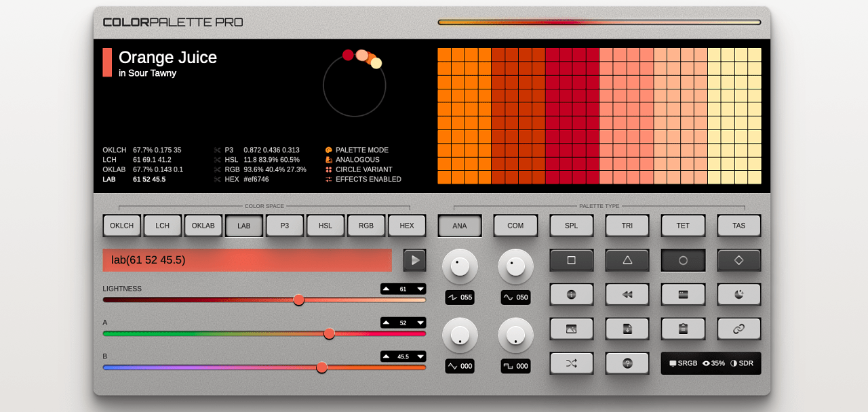Click the palette icon next to PALETTE MODE
868x412 pixels.
[329, 150]
